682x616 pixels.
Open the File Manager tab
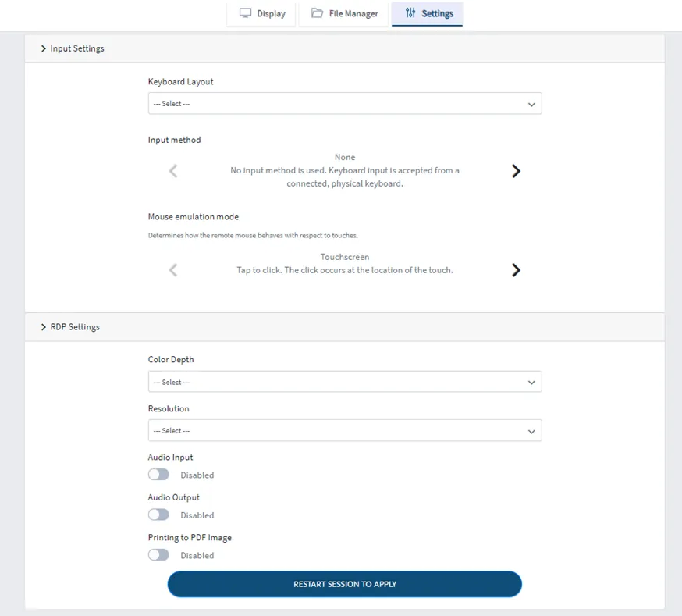[343, 14]
